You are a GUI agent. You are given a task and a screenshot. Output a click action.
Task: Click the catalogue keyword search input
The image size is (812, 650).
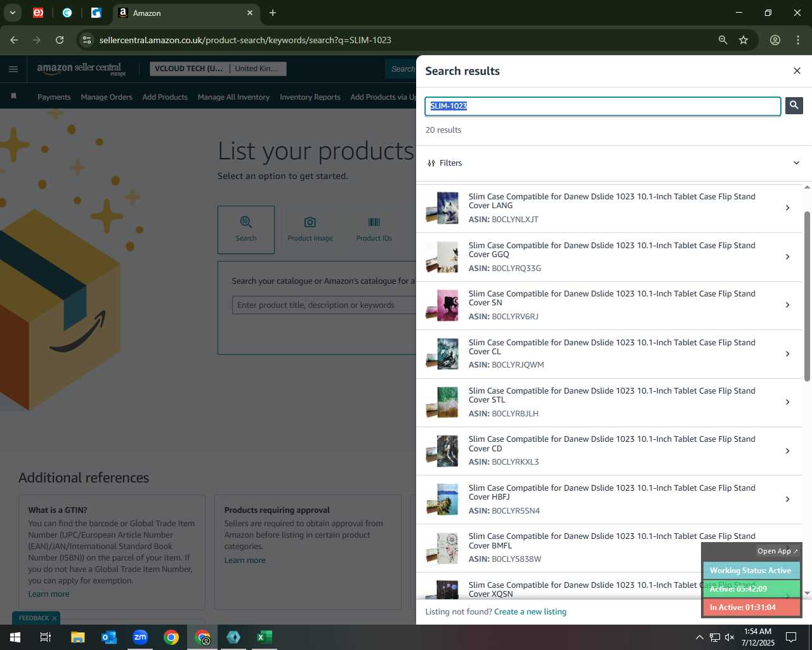324,305
